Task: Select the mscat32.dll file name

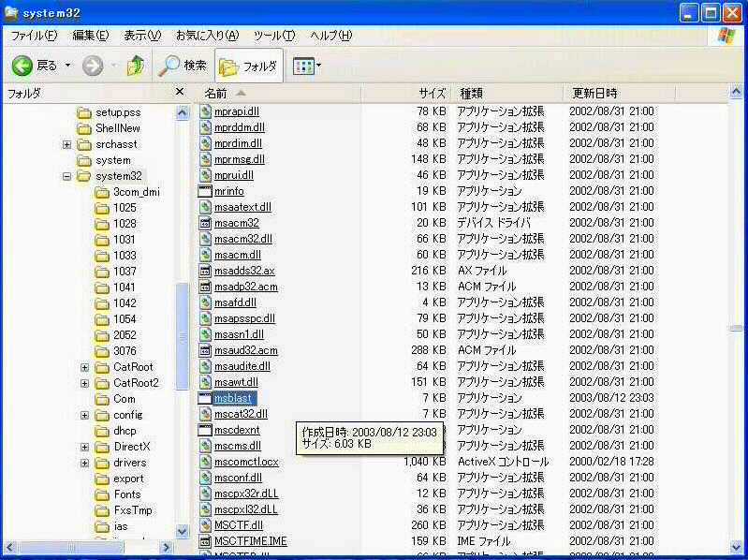Action: coord(241,414)
